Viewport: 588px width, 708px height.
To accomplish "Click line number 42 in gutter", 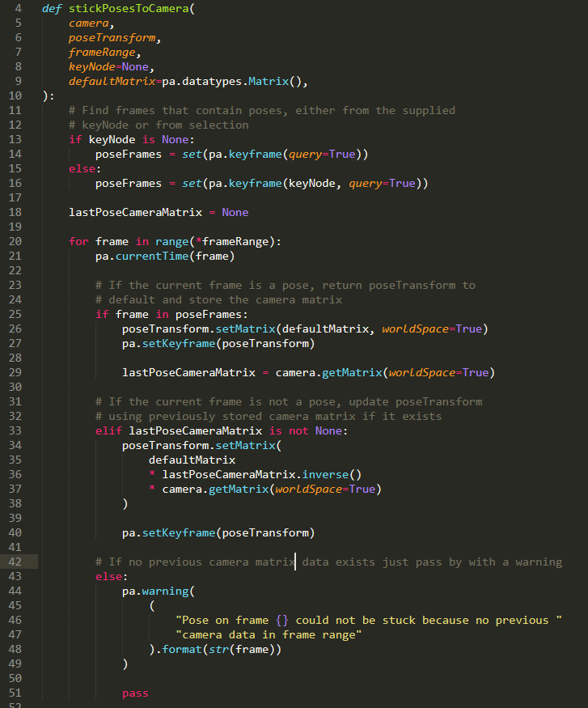I will [15, 562].
